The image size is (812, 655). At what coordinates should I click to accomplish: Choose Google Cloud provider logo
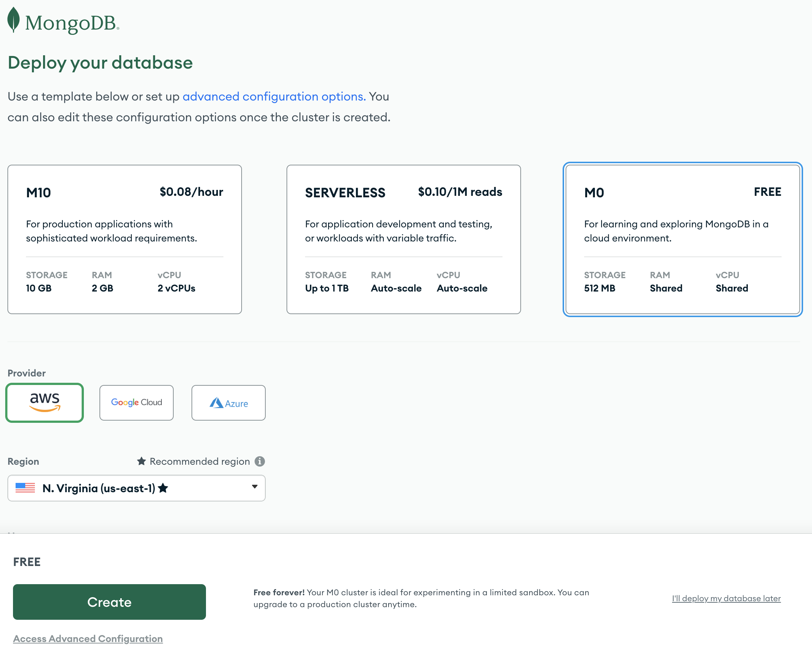136,402
